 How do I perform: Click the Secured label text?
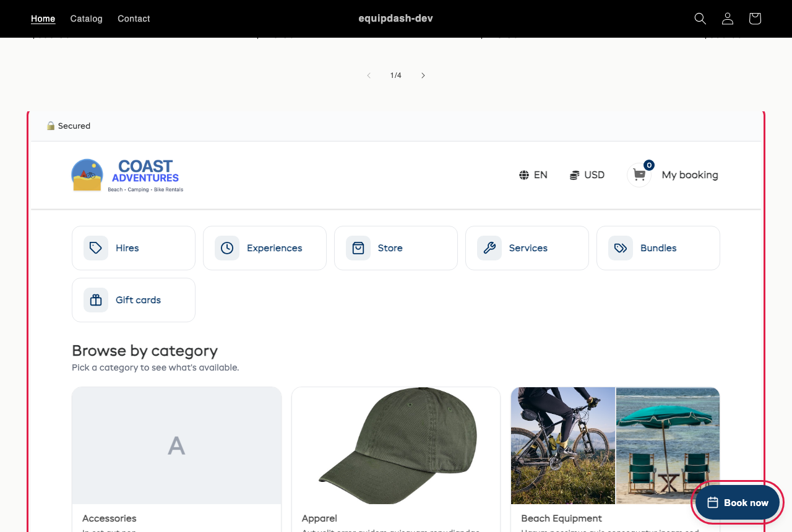click(x=74, y=126)
